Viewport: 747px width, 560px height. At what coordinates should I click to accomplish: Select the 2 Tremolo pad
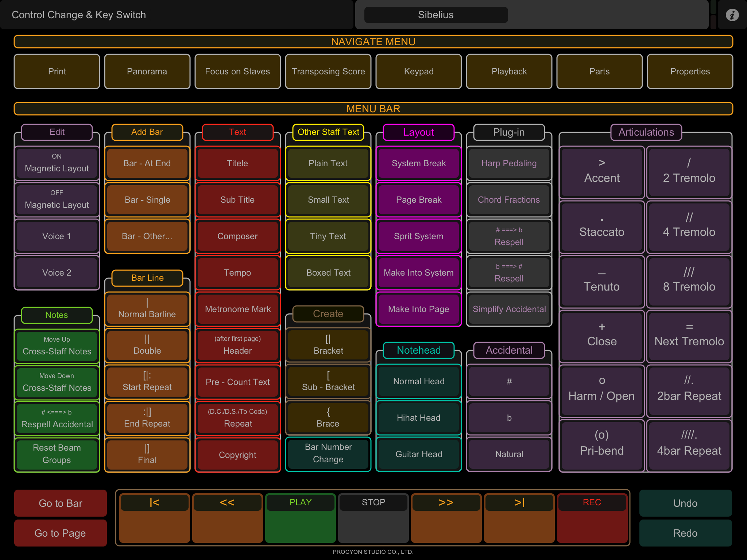click(x=689, y=172)
